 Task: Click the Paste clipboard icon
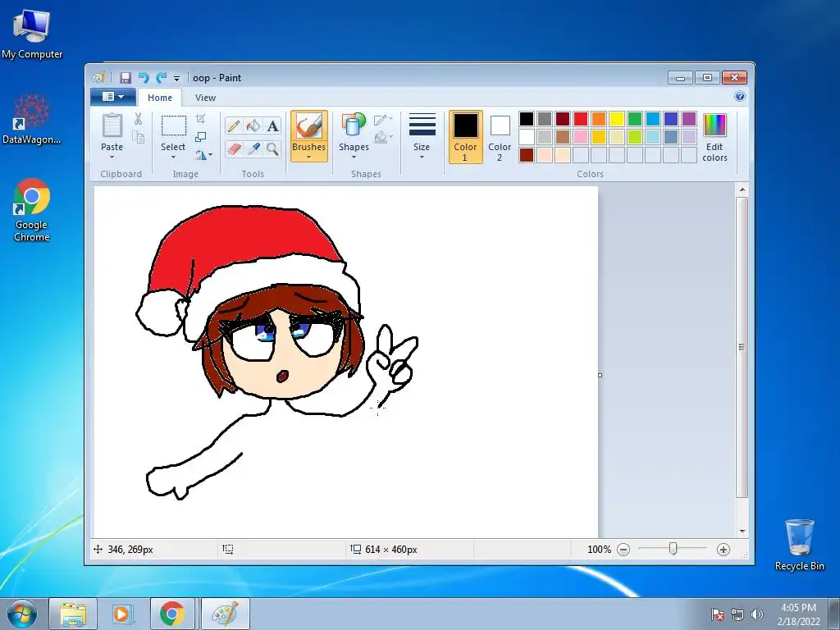coord(112,126)
